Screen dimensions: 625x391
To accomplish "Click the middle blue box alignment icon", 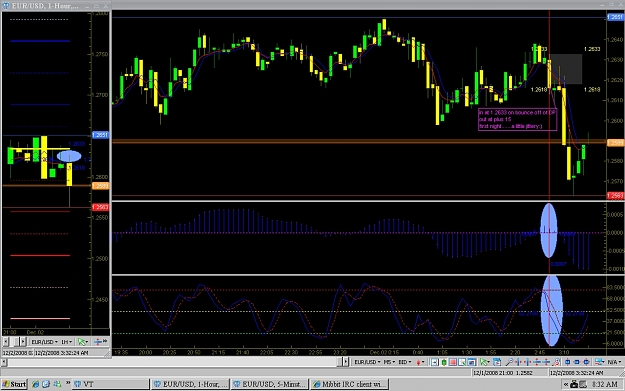I will (577, 362).
